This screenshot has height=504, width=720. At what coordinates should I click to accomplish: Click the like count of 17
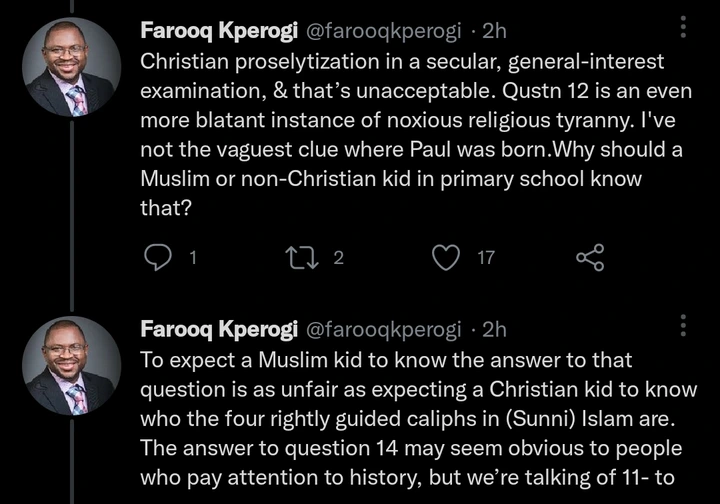tap(486, 258)
